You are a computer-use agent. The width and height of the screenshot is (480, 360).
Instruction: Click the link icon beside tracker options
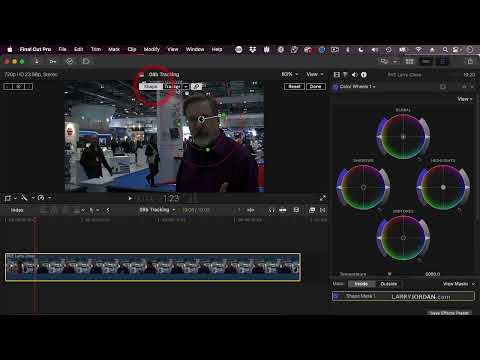pos(197,86)
